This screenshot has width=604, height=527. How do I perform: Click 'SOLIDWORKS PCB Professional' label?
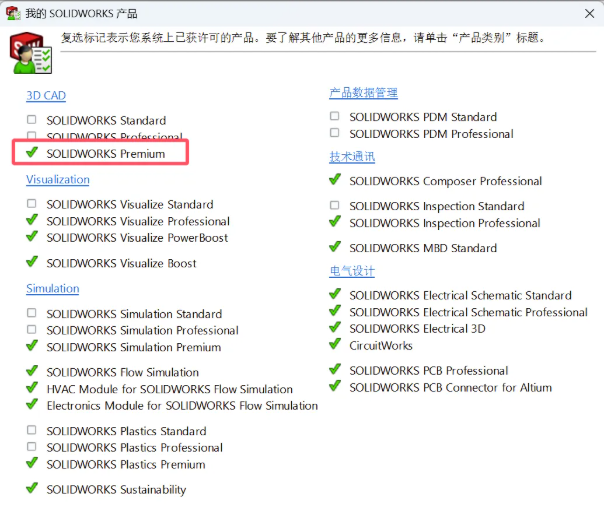[429, 371]
